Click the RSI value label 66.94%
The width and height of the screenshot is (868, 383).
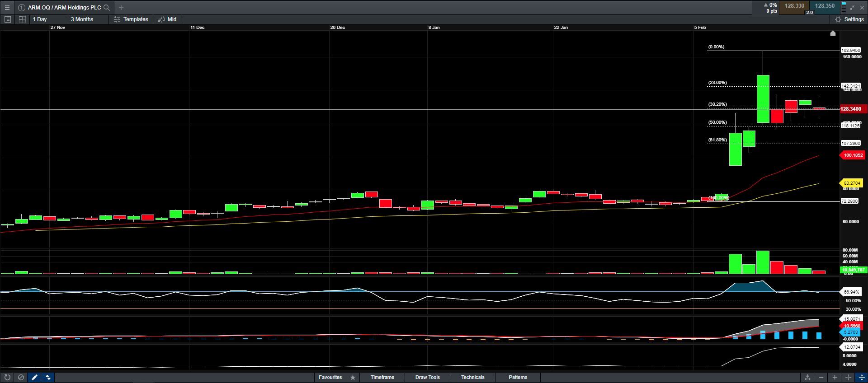(851, 292)
